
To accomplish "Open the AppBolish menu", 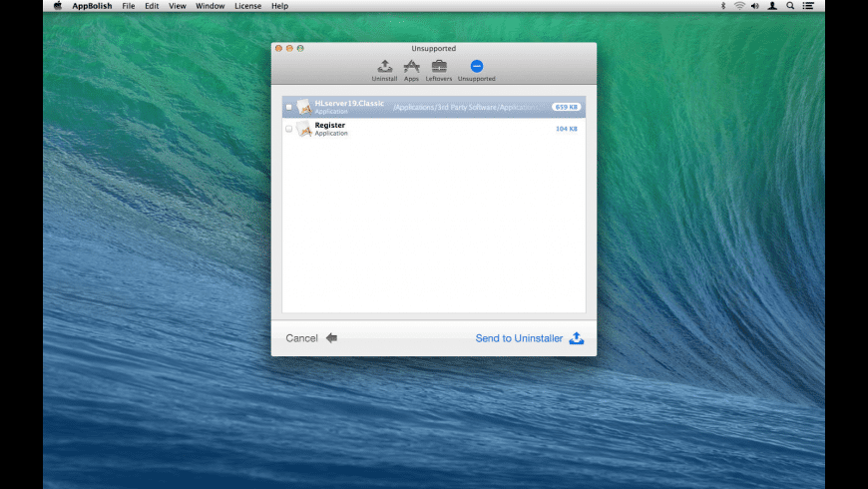I will click(x=92, y=6).
